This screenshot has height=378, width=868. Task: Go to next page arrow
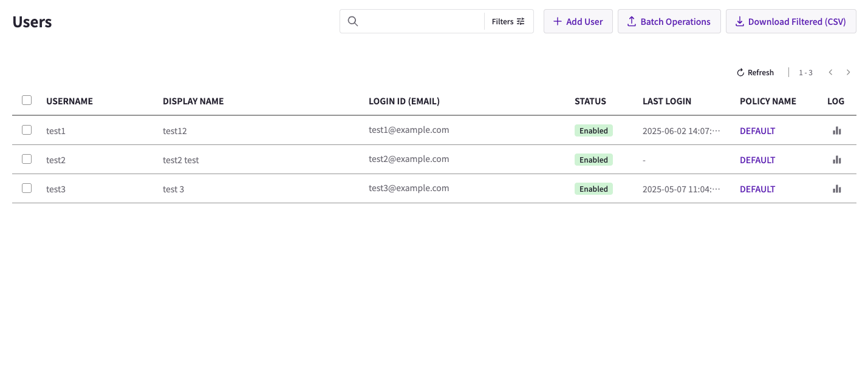848,72
